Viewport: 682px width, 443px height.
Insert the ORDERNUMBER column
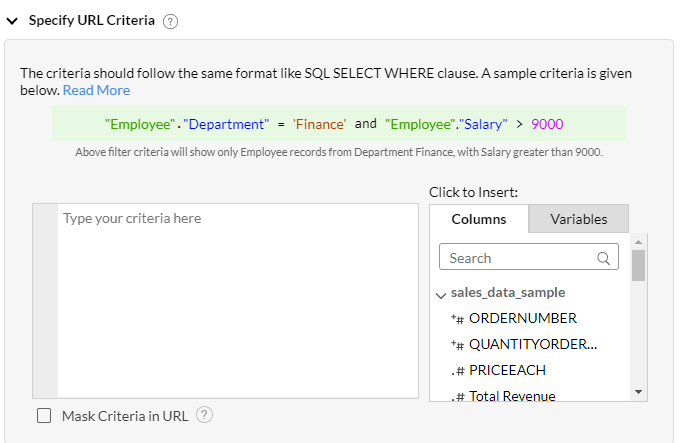(522, 318)
